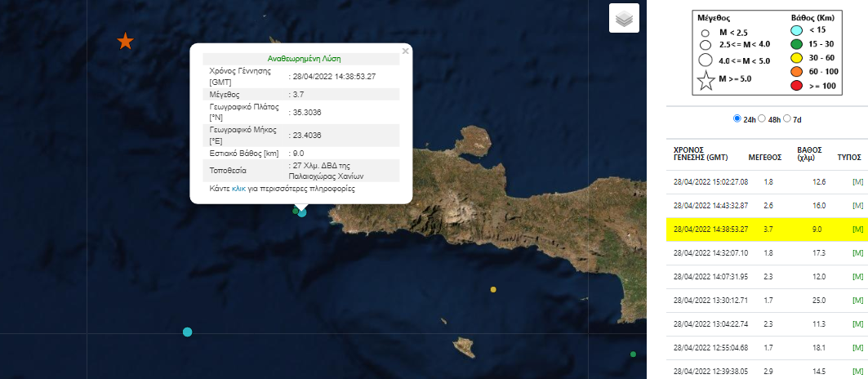Click [M] link for the 15:02:27.08 event
The width and height of the screenshot is (868, 379).
[x=857, y=181]
